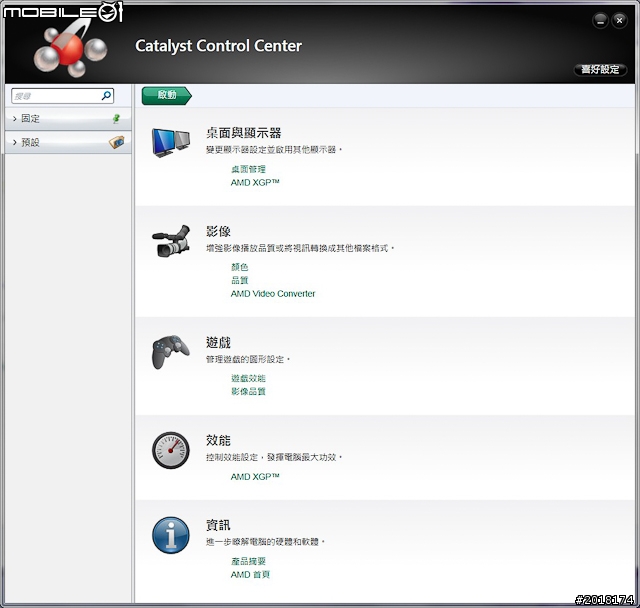Open the 顏色 video link

click(x=240, y=267)
